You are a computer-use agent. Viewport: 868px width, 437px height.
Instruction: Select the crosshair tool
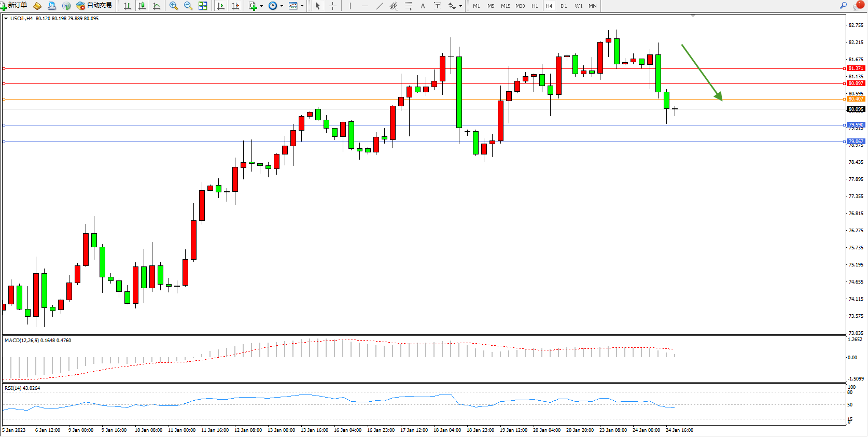click(333, 6)
